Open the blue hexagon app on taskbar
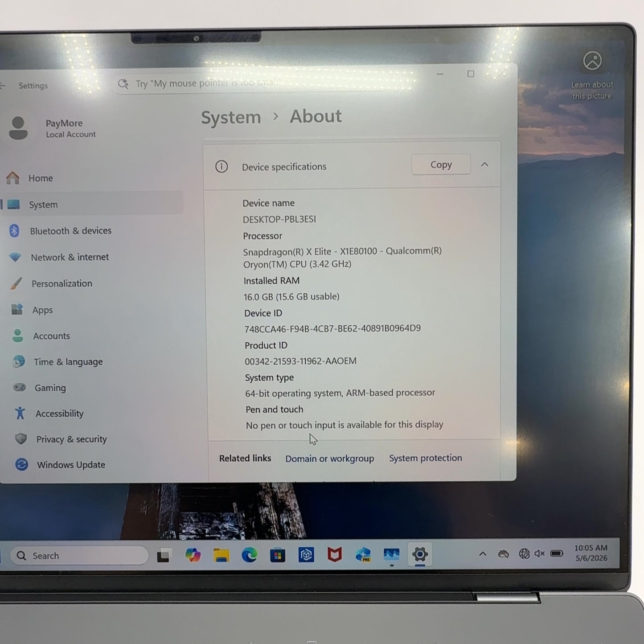 pos(306,555)
